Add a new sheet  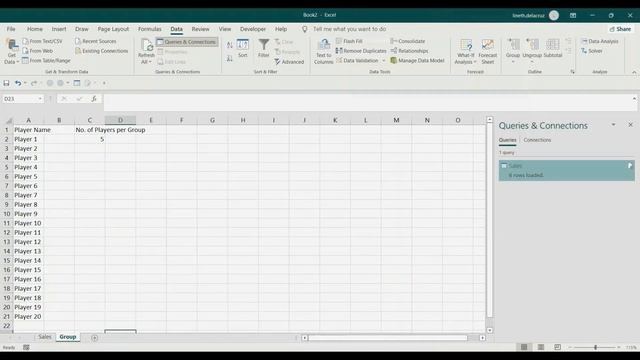(x=95, y=338)
